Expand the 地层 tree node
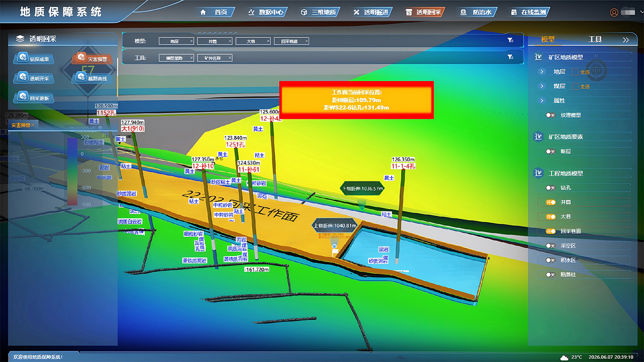Image resolution: width=644 pixels, height=362 pixels. 542,71
